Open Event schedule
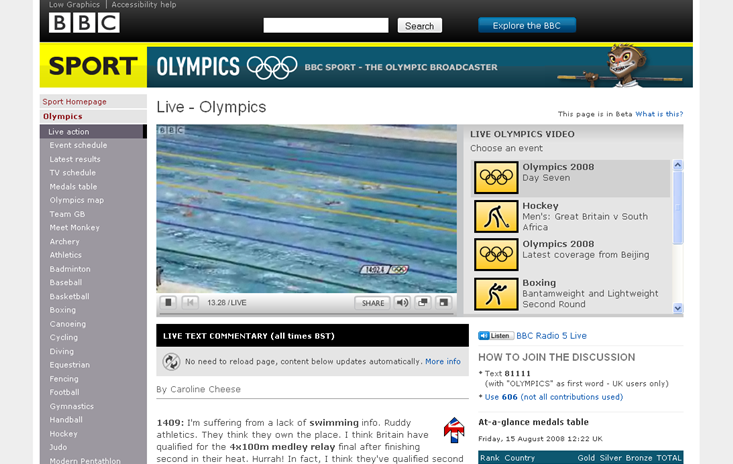This screenshot has height=464, width=733. coord(78,145)
